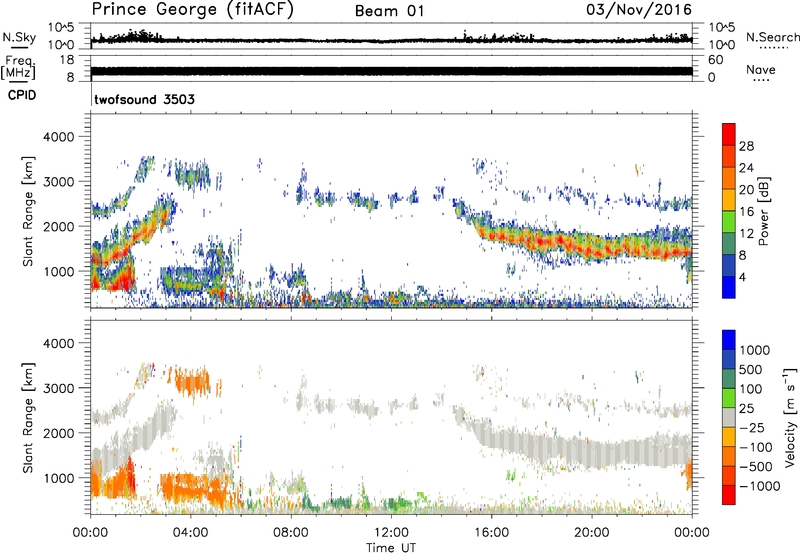Click the 'N.Search' legend label
Viewport: 800px width, 554px height.
pyautogui.click(x=772, y=37)
